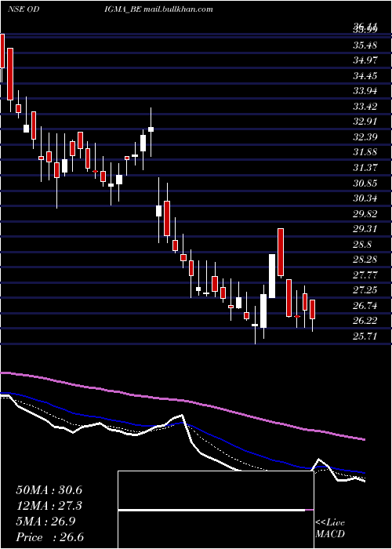392x549 pixels.
Task: Click the 26.22 price axis label
Action: 365,321
